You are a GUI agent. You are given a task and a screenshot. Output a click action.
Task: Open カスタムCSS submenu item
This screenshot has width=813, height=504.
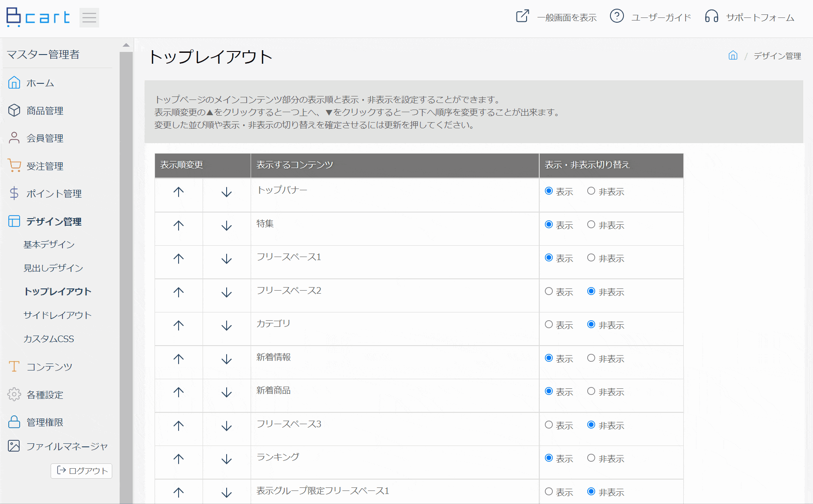(x=48, y=339)
